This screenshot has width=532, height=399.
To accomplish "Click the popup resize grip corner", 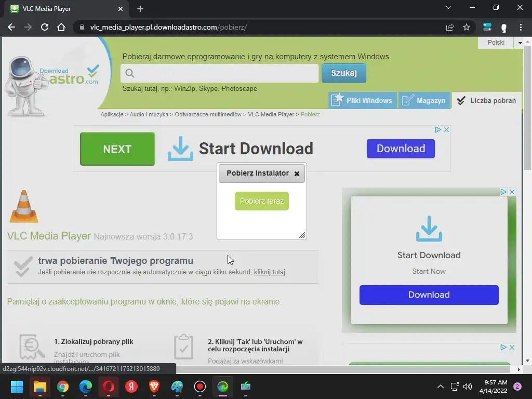I will (x=302, y=235).
